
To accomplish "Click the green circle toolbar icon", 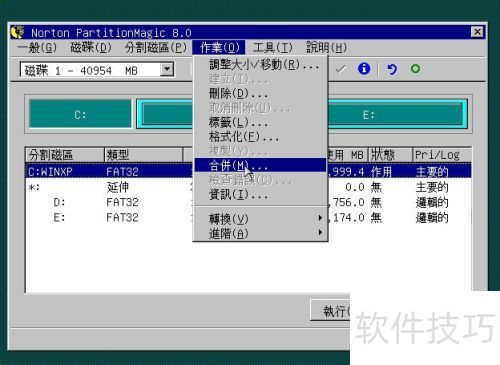I will (415, 69).
